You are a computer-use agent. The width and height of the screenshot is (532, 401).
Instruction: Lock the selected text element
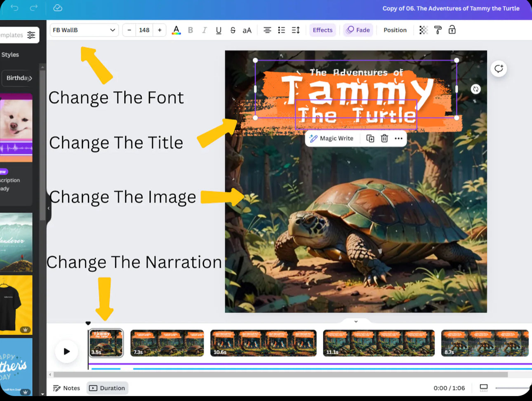[x=452, y=30]
